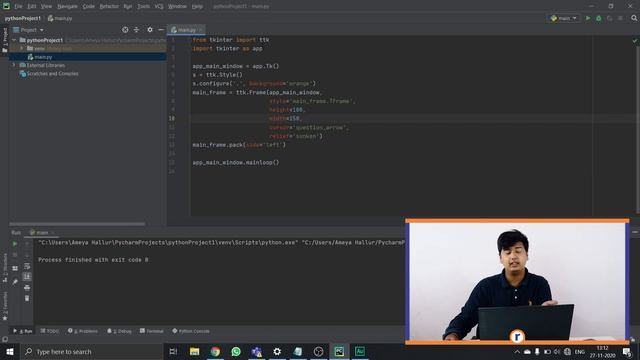Open the Project view selector dropdown
The width and height of the screenshot is (640, 360).
coord(28,30)
